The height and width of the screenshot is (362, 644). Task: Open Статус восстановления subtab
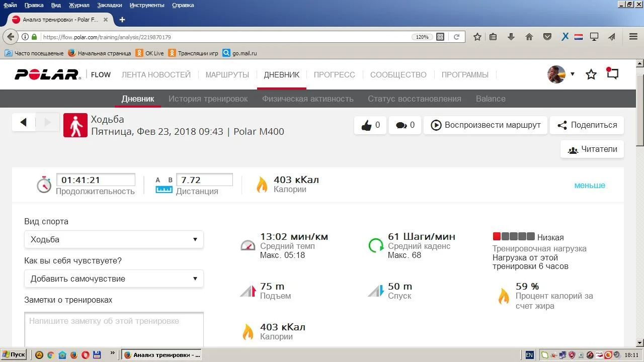(x=415, y=99)
